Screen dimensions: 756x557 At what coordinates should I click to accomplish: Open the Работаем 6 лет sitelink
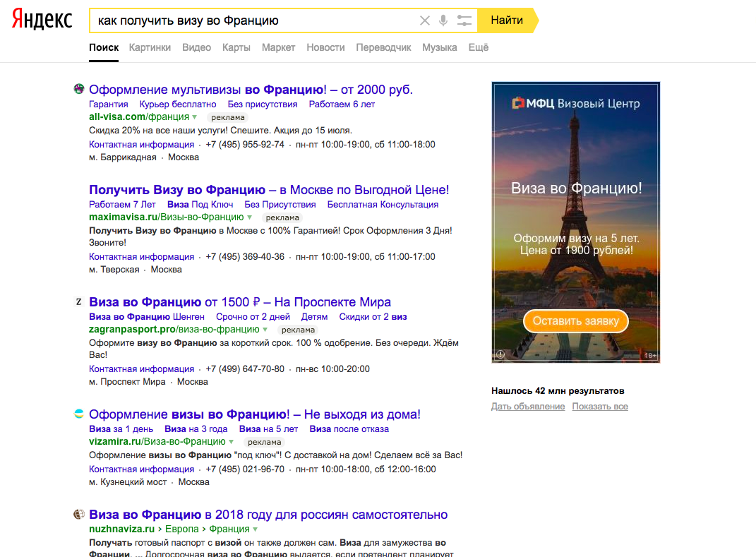(342, 104)
